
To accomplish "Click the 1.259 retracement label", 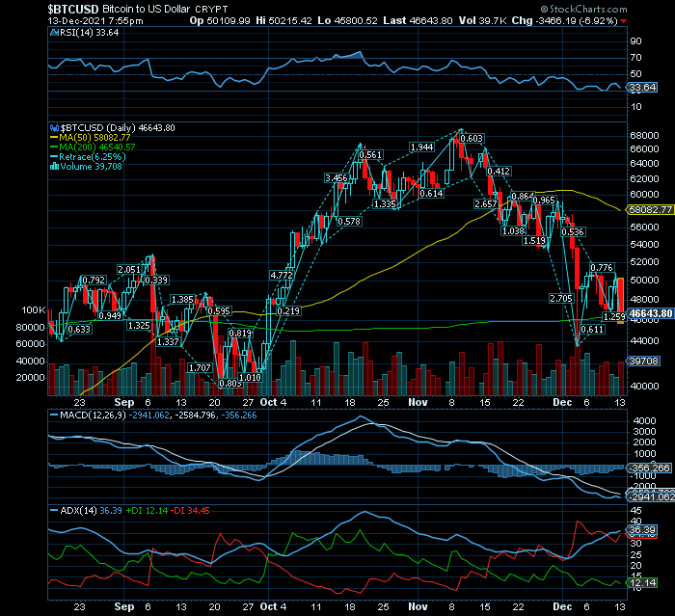I will click(614, 317).
